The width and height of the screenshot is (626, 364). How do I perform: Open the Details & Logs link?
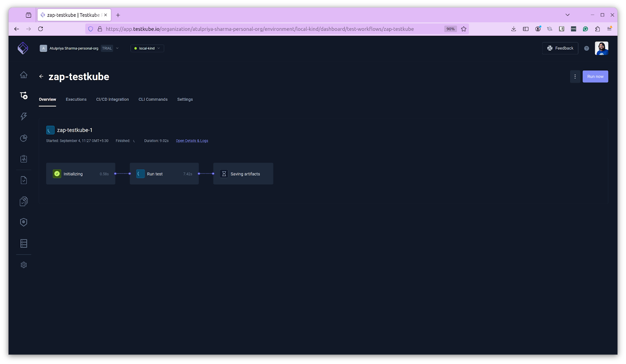[192, 141]
